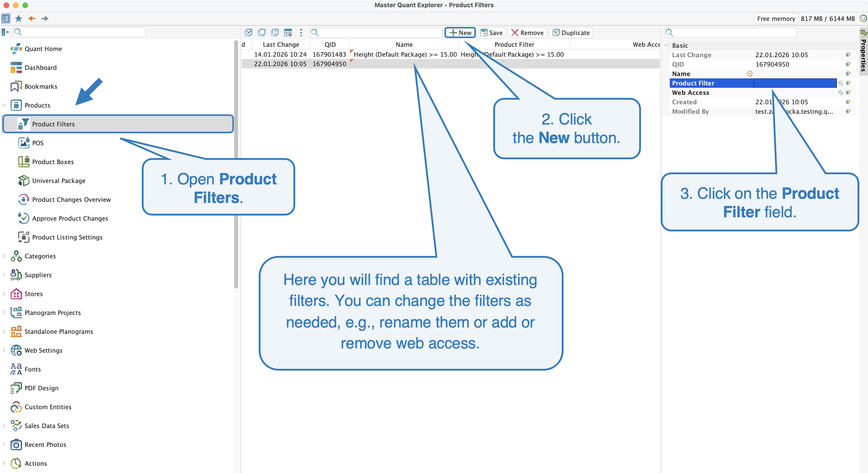Screen dimensions: 868x473
Task: Open the vertical Properties side tab
Action: click(864, 51)
